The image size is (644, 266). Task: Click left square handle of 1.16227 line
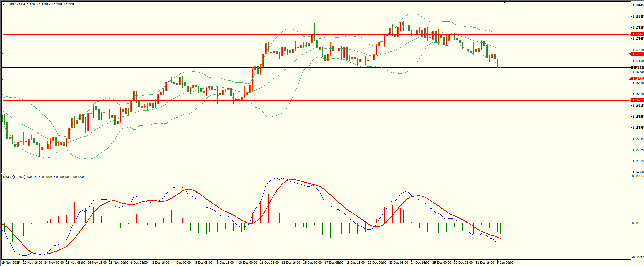(3, 100)
